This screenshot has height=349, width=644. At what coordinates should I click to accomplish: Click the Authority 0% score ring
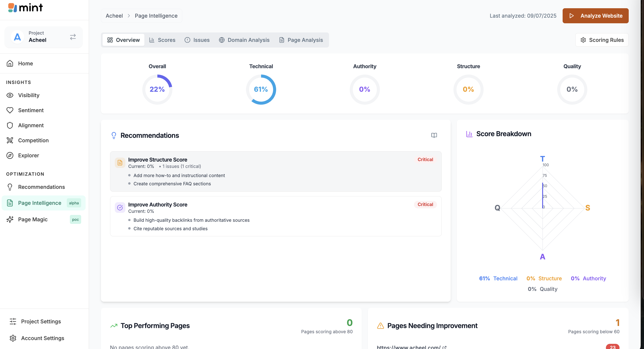click(x=365, y=89)
